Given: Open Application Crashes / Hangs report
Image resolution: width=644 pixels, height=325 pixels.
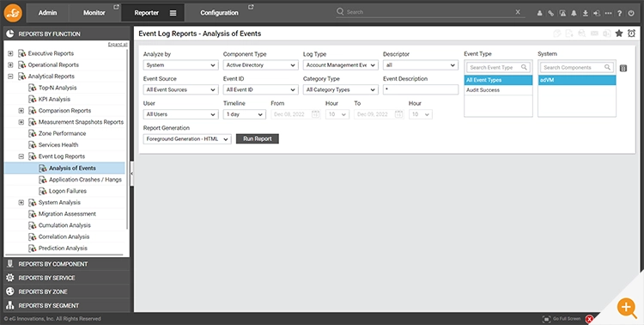Looking at the screenshot, I should click(85, 180).
